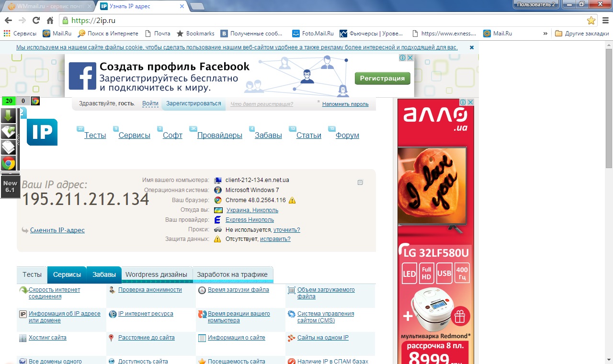Go back with the browser back arrow

coord(8,21)
